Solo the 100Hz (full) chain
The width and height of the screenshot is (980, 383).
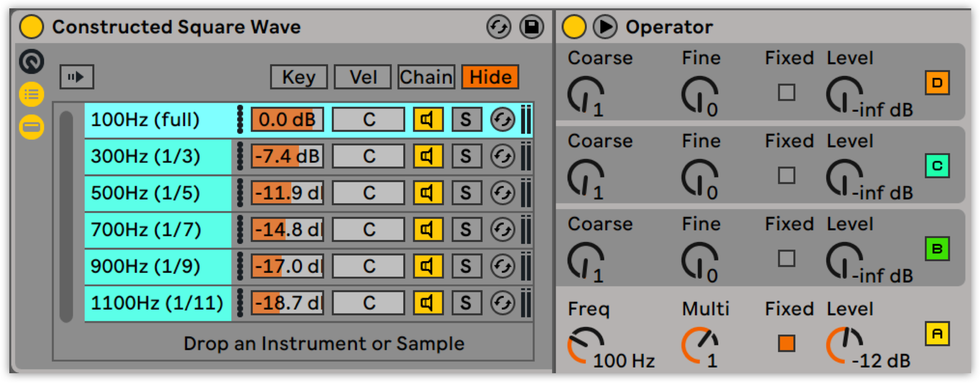click(x=466, y=120)
